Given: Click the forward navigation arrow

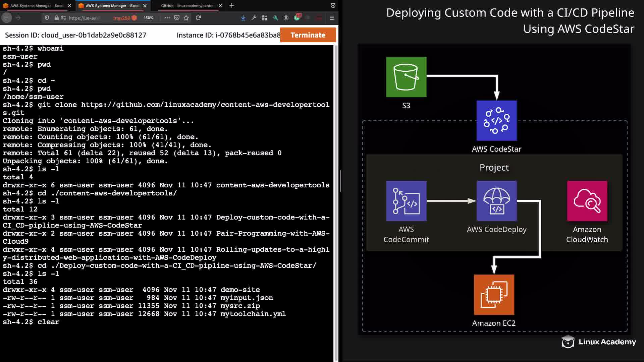Looking at the screenshot, I should 18,18.
